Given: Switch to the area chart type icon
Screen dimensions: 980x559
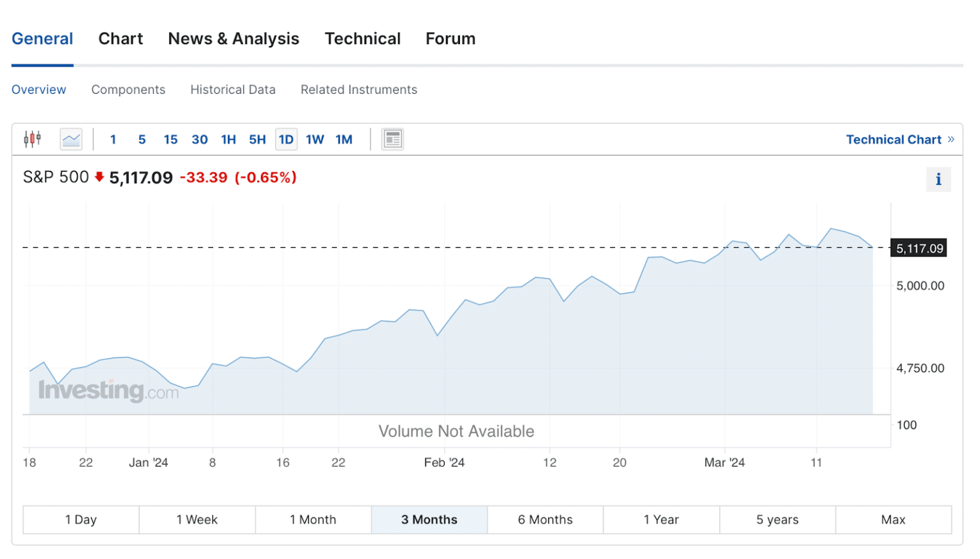Looking at the screenshot, I should 70,138.
